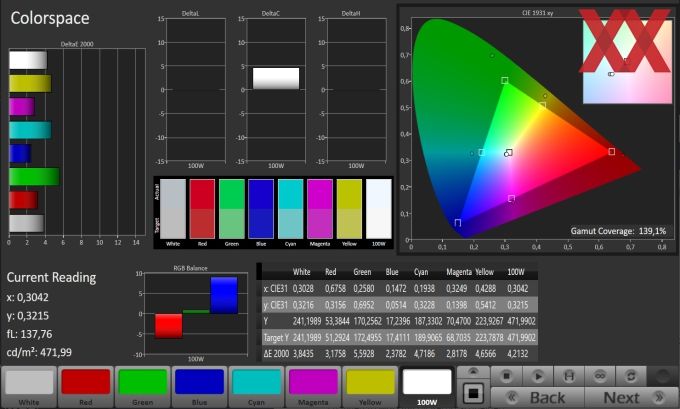
Task: Click table cell 0,6952 for Green y
Action: pos(363,305)
